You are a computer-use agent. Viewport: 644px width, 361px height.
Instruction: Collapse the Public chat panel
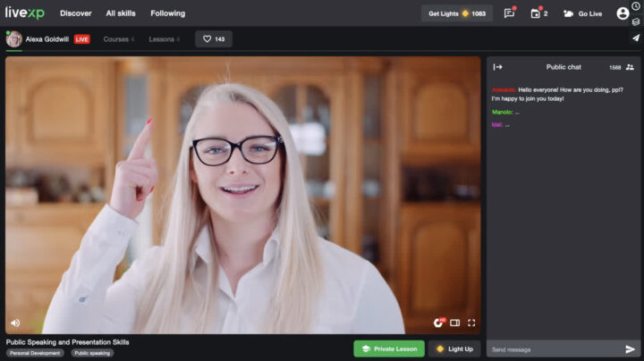pyautogui.click(x=498, y=67)
